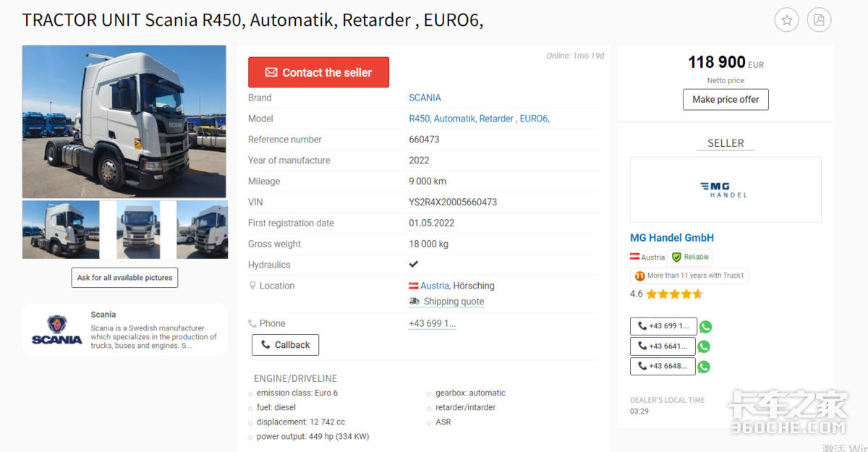Click the year of manufacture 2022
This screenshot has height=452, width=868.
tap(419, 161)
